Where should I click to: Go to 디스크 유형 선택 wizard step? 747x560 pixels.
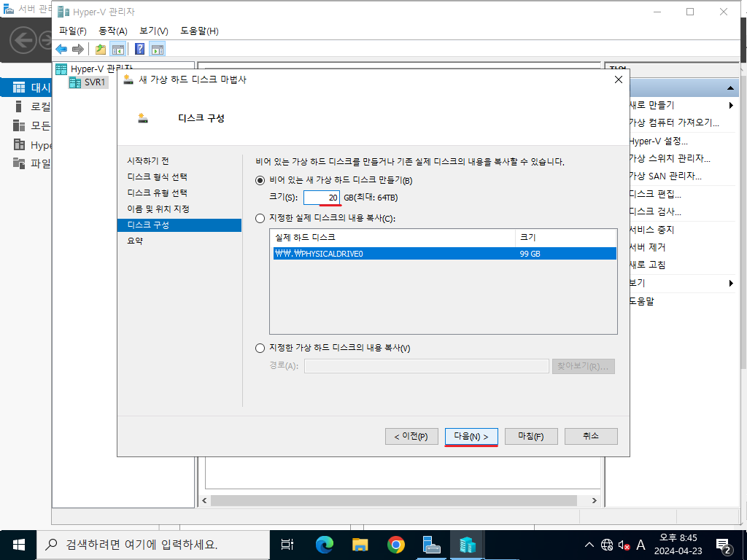coord(158,192)
